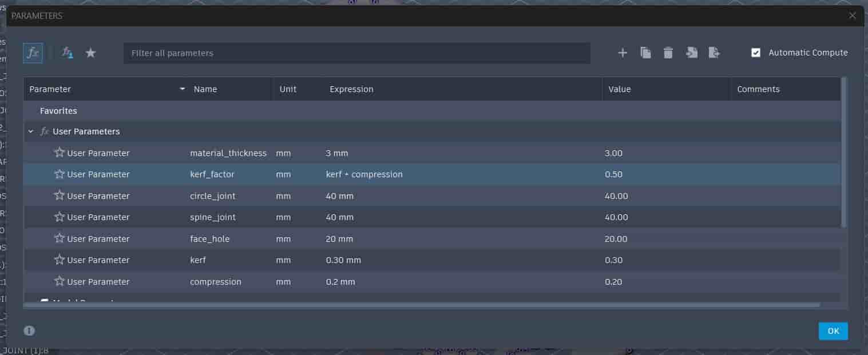The height and width of the screenshot is (355, 868).
Task: Add a new parameter with plus icon
Action: click(x=623, y=53)
